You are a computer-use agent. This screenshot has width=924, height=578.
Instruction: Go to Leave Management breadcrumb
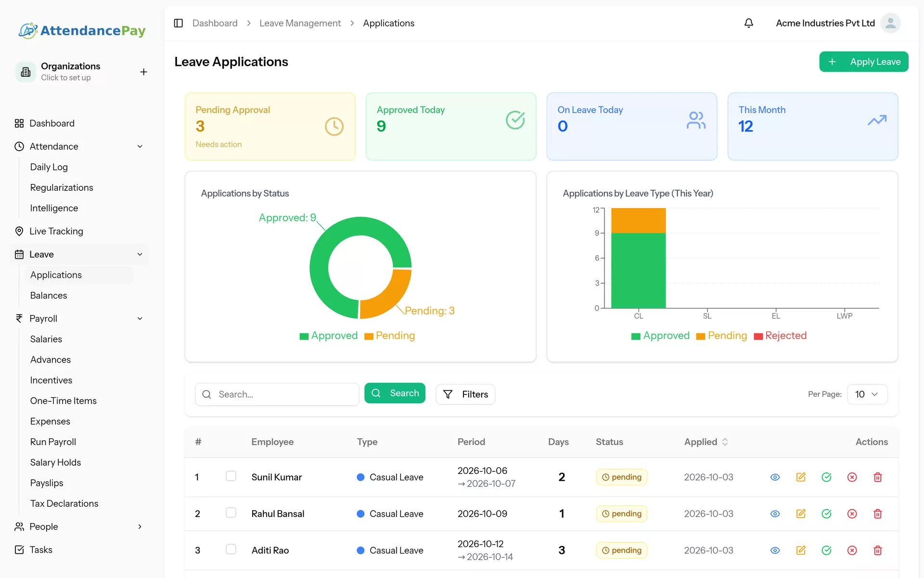[x=300, y=23]
